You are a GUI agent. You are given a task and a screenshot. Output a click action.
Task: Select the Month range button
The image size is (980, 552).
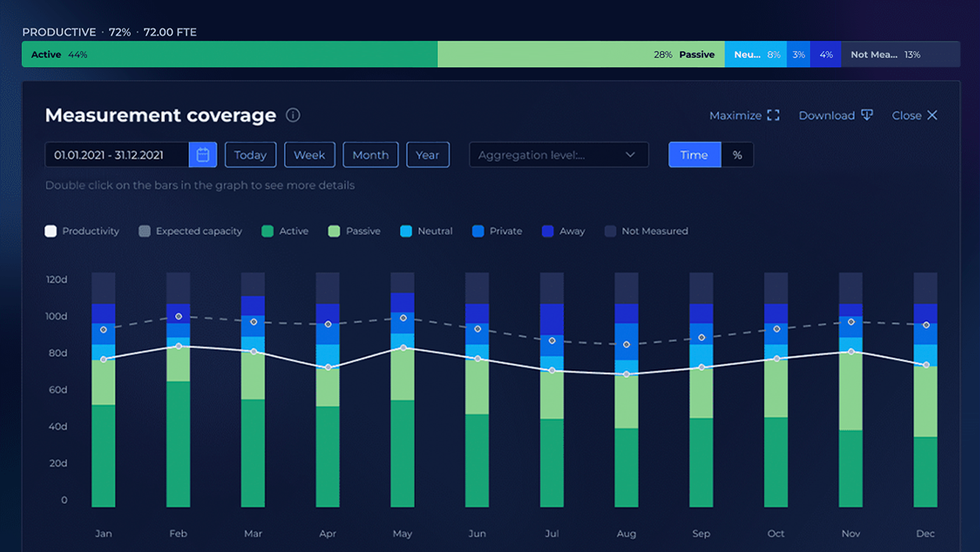coord(370,155)
